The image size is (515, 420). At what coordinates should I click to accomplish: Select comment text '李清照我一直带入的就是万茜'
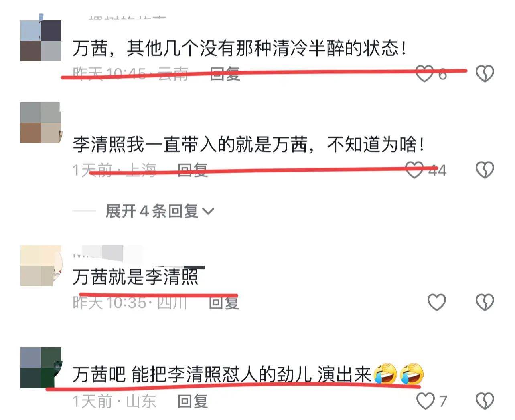190,144
